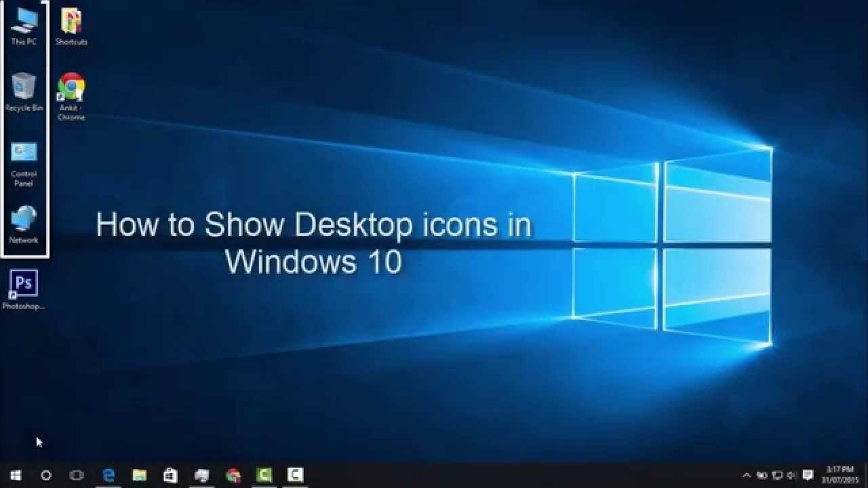
Task: Open the volume tray icon
Action: coord(792,475)
